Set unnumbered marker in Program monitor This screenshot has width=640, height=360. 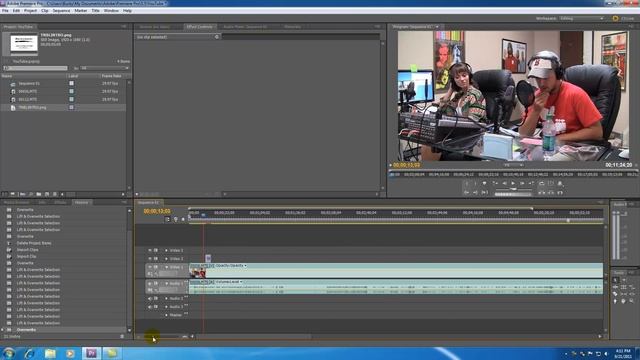tap(484, 184)
